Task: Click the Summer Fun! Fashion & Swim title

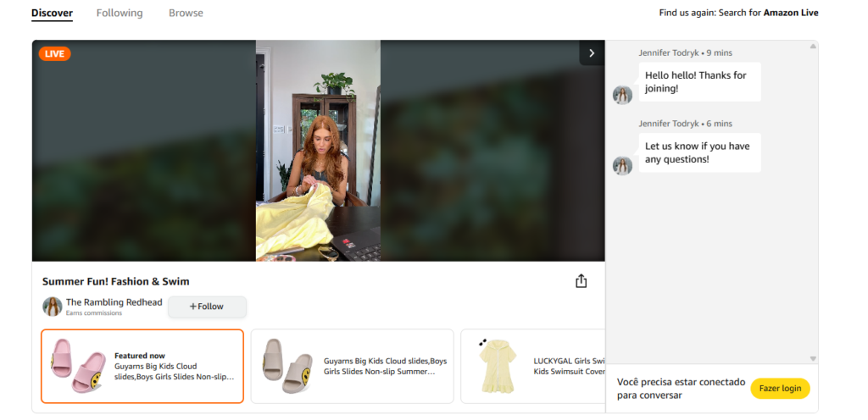Action: [116, 281]
